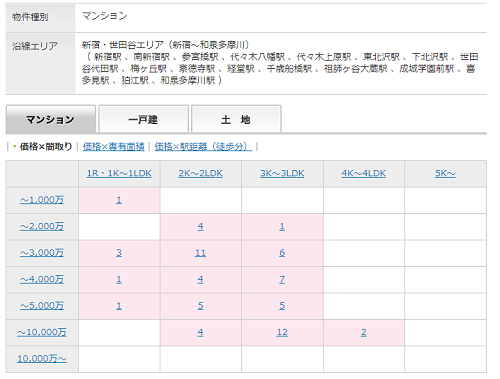500x379 pixels.
Task: Click the 3K〜3LDK column header
Action: tap(282, 173)
